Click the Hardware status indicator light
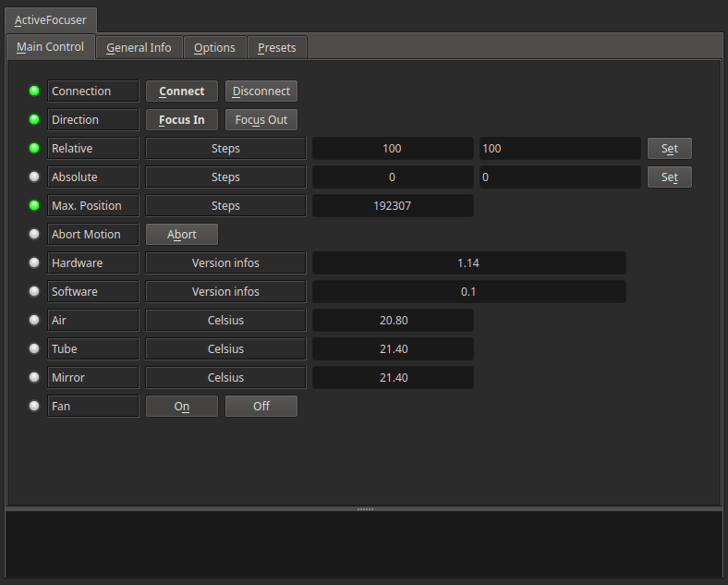This screenshot has height=585, width=728. click(34, 262)
